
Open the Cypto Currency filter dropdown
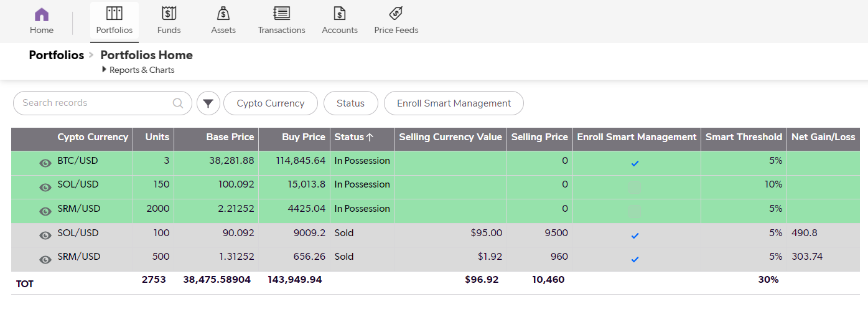pyautogui.click(x=271, y=103)
